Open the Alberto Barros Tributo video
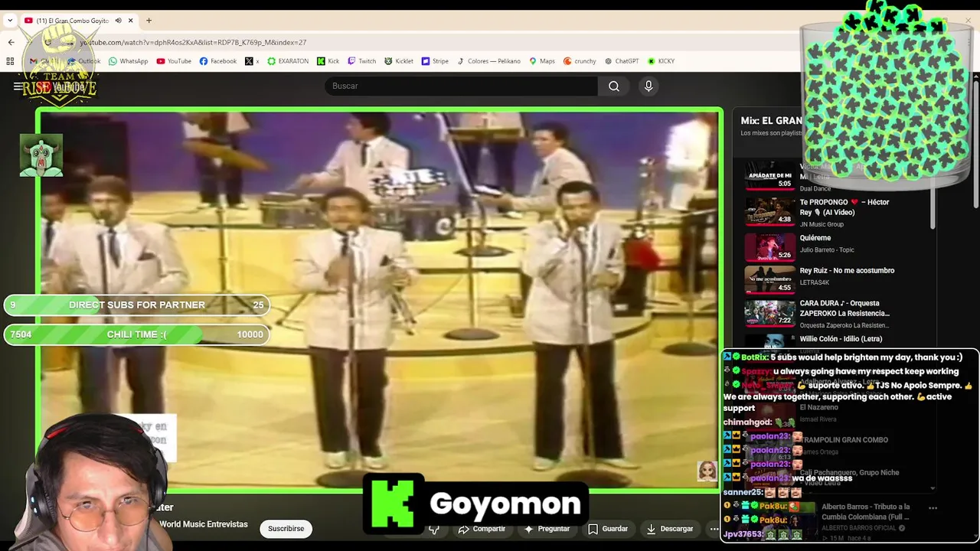 865,511
